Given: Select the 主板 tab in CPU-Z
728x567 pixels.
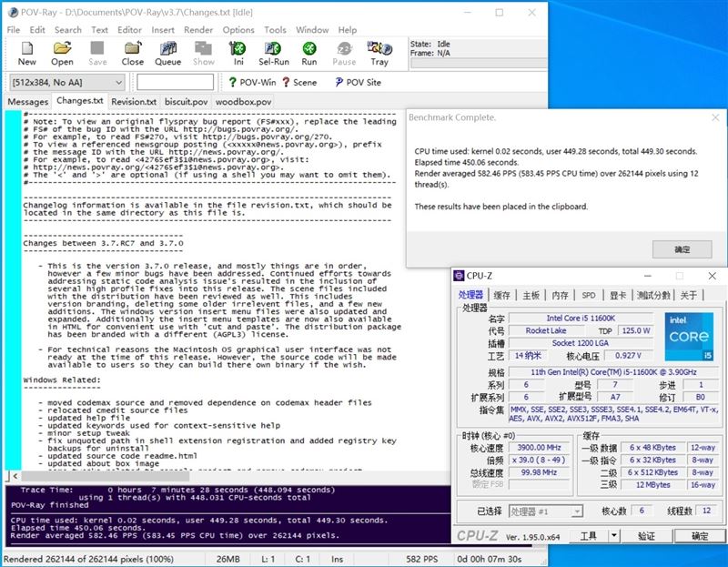Looking at the screenshot, I should click(x=531, y=296).
